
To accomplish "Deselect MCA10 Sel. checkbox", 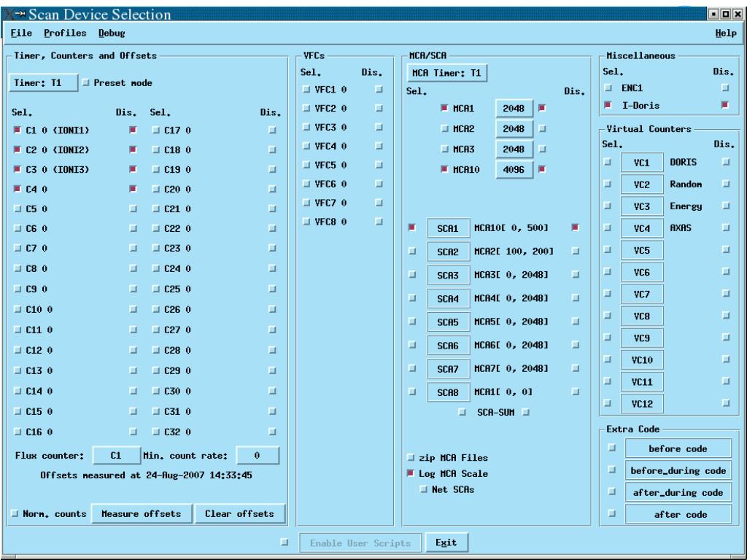I will click(444, 169).
